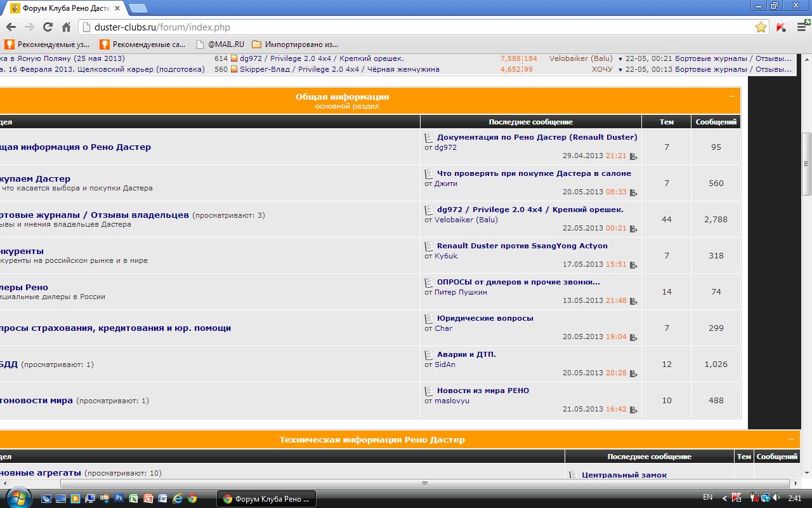The height and width of the screenshot is (508, 812).
Task: Launch Photoshop from the taskbar quick launch
Action: (119, 498)
